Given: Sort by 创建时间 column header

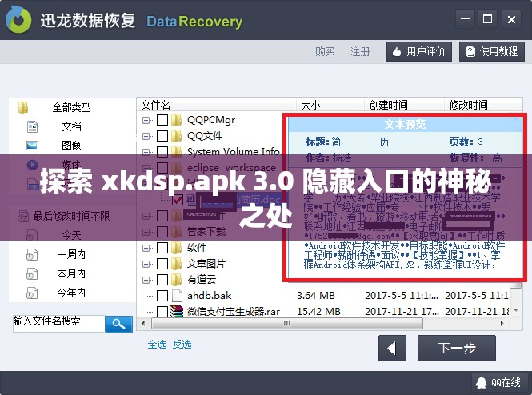Looking at the screenshot, I should pos(405,105).
